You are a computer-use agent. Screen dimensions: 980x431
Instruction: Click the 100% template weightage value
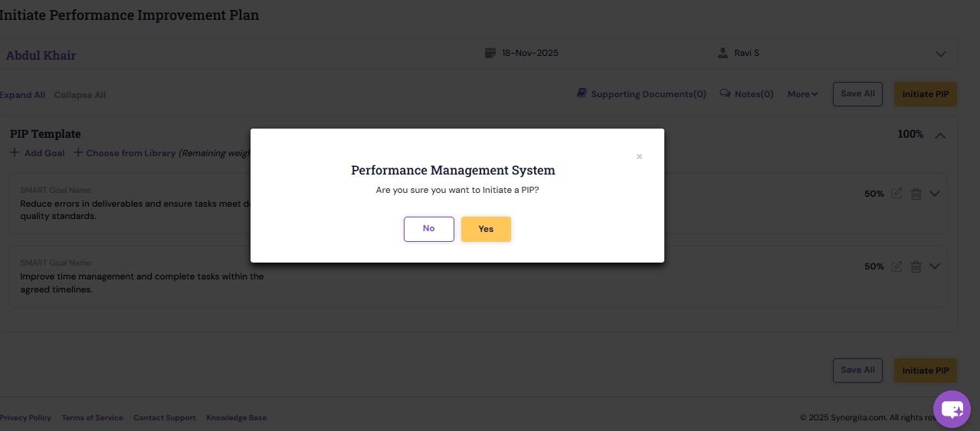pos(910,134)
